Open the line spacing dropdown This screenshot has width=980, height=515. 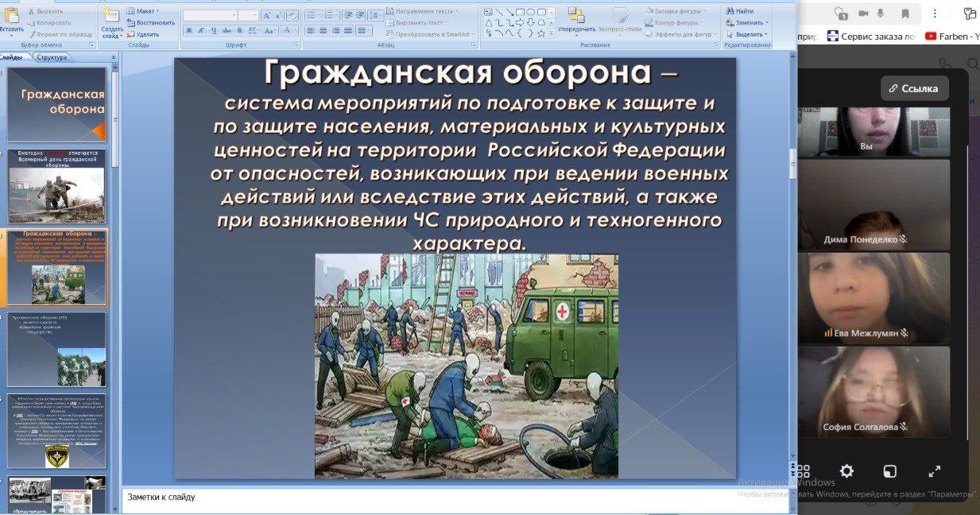[x=375, y=15]
